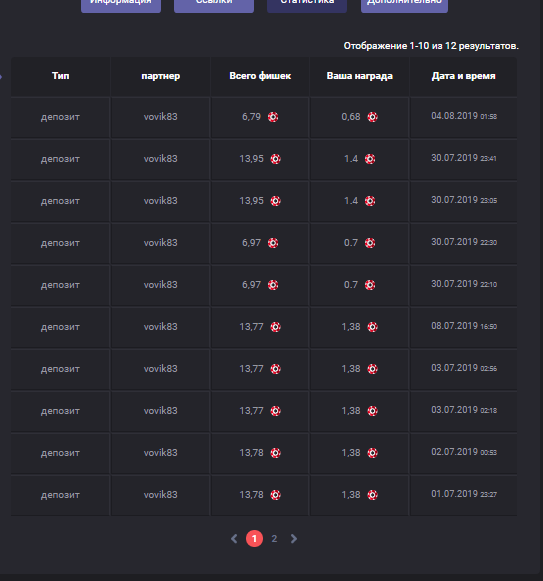The height and width of the screenshot is (581, 543).
Task: Click the chip icon beside 6,79 total
Action: tap(273, 117)
